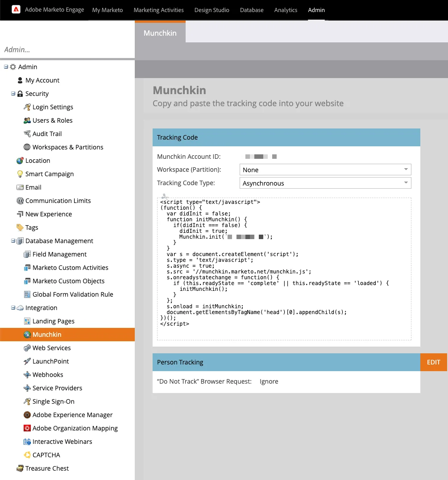
Task: Click the My Account person icon
Action: pyautogui.click(x=20, y=80)
